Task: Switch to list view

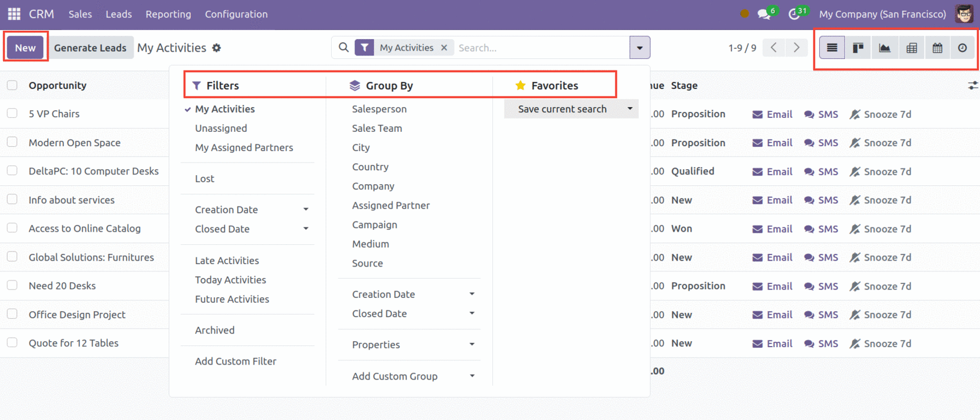Action: click(x=832, y=48)
